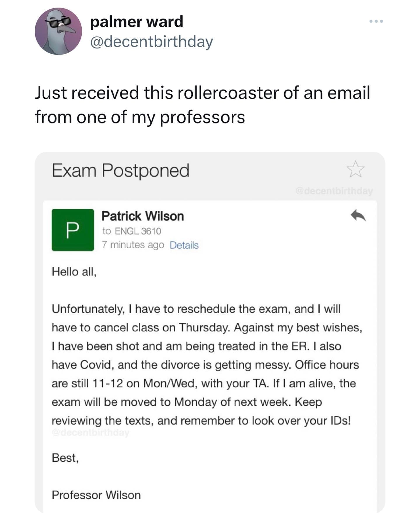Click the Professor Wilson signature
The image size is (420, 525).
(x=96, y=495)
